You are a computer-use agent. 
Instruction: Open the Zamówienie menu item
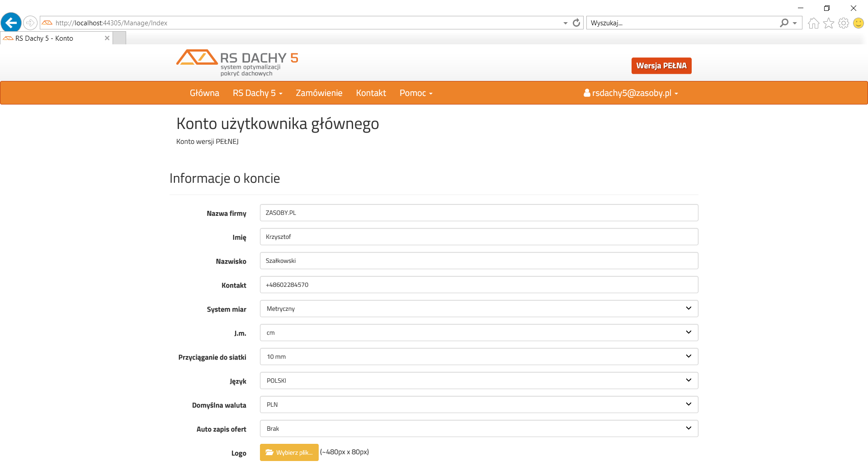pyautogui.click(x=319, y=93)
